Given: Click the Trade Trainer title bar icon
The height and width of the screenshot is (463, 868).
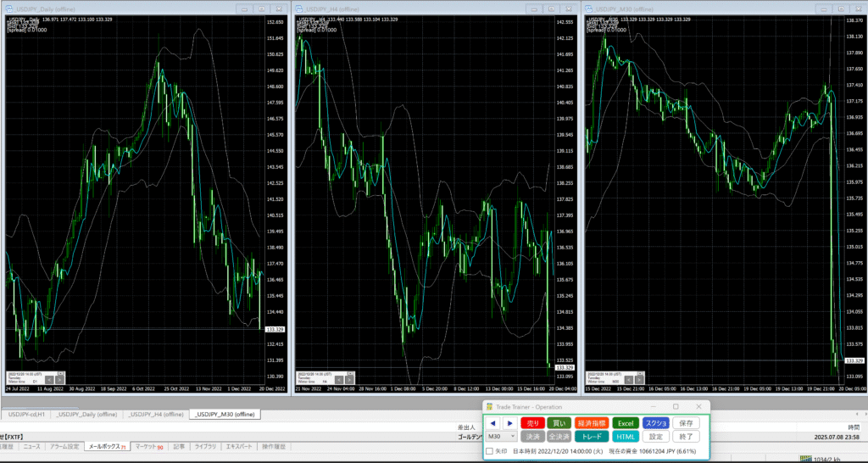Looking at the screenshot, I should click(489, 406).
